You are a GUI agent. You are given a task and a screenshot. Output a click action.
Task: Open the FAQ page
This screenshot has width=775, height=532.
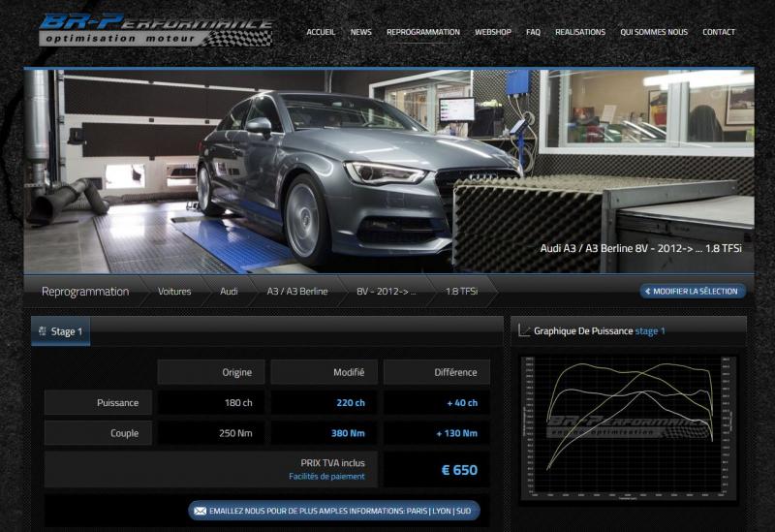533,32
